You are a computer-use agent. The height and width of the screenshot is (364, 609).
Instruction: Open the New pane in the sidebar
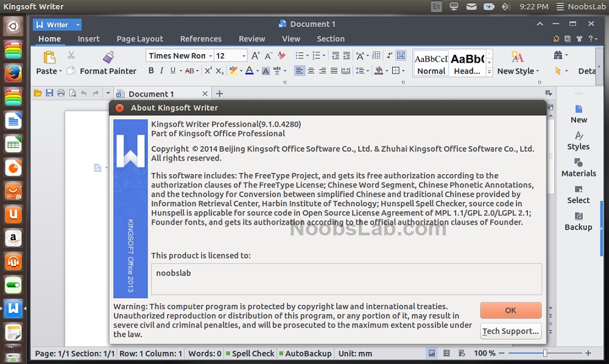(579, 114)
